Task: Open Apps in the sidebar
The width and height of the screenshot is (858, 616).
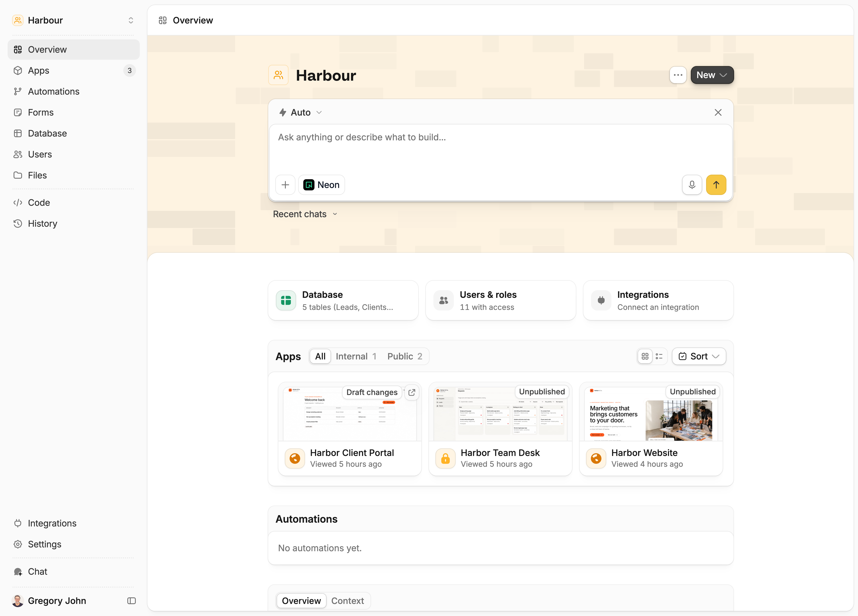Action: point(73,71)
